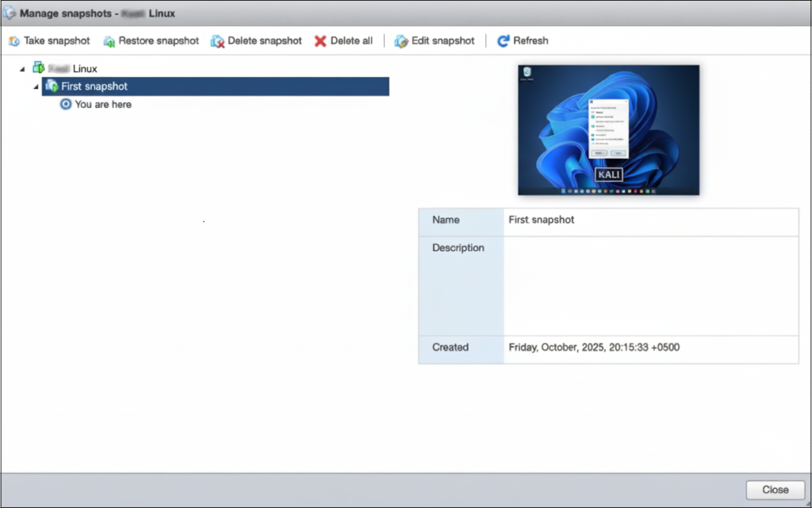Click the snapshot preview thumbnail
The height and width of the screenshot is (508, 812).
(608, 129)
